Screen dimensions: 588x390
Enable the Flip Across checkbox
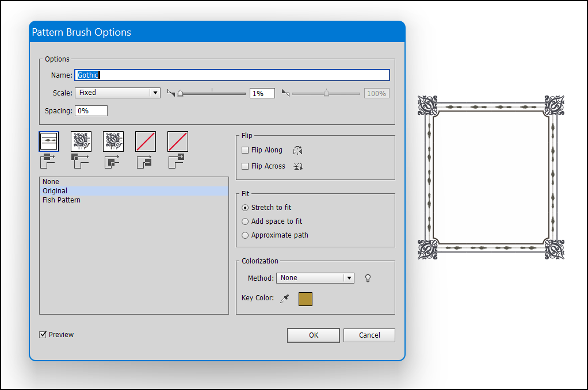click(246, 166)
